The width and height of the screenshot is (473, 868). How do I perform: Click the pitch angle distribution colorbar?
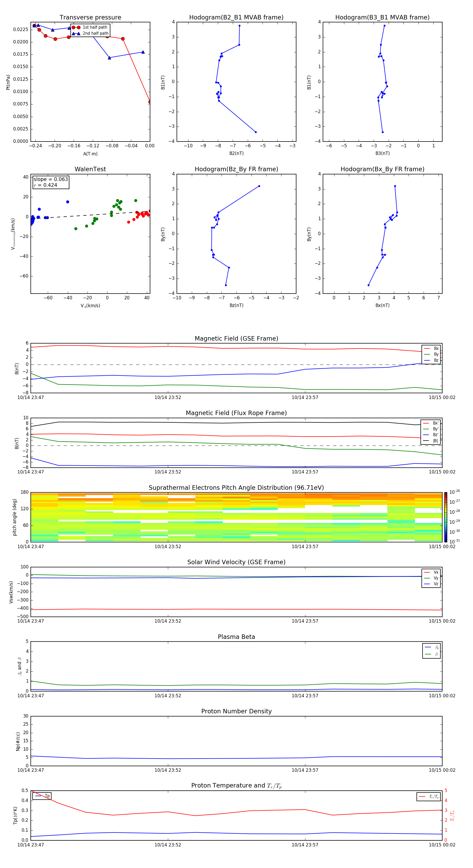pos(445,517)
